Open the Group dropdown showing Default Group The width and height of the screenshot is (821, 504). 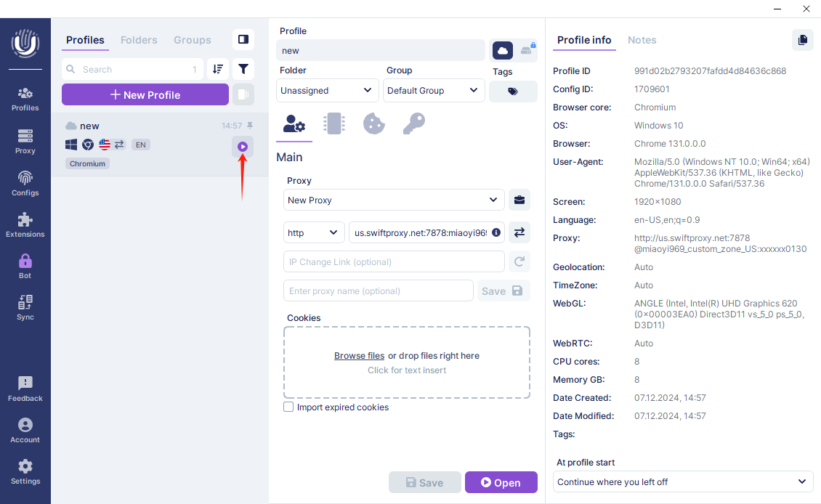(434, 91)
